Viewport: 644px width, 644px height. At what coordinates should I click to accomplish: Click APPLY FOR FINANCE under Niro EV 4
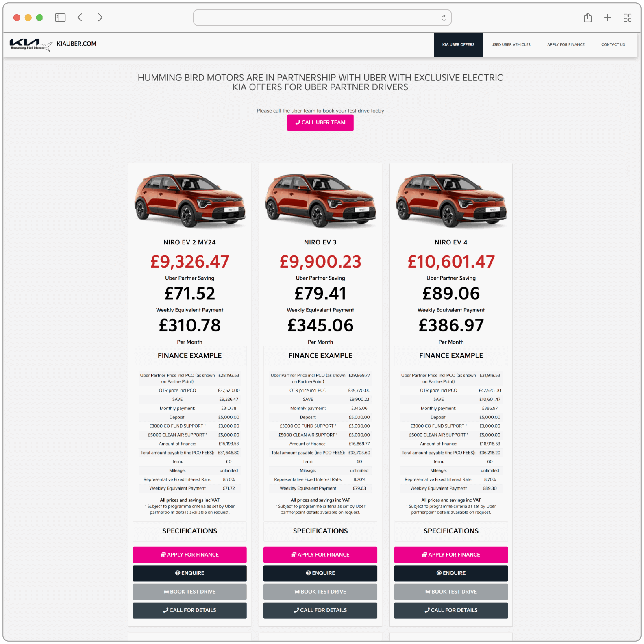[x=451, y=555]
